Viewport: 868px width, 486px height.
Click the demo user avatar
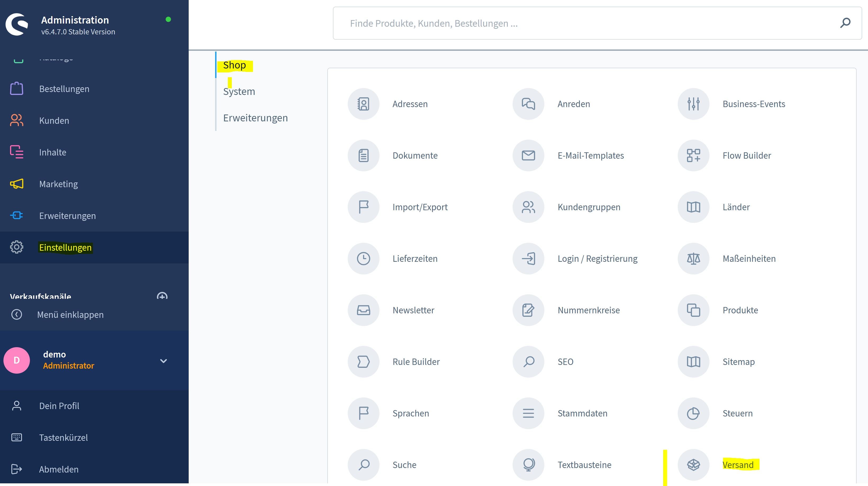pos(16,360)
